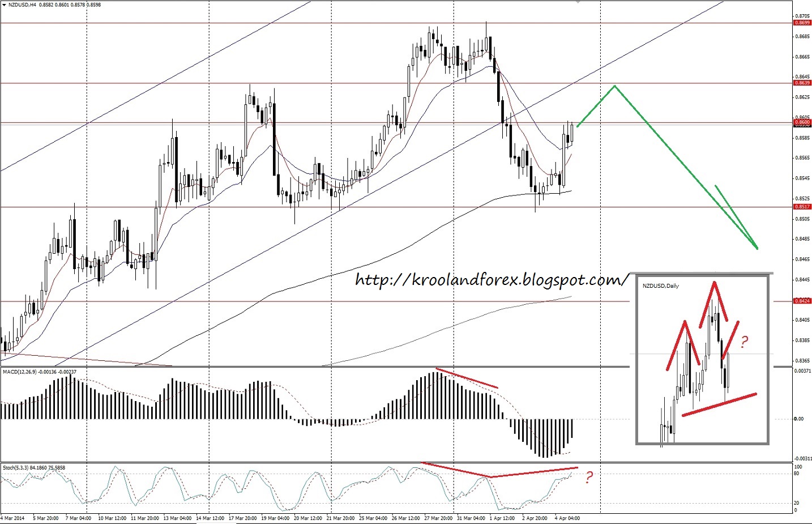Viewport: 812px width, 524px height.
Task: Click the 13 Mar 04:00 time label
Action: pos(178,518)
